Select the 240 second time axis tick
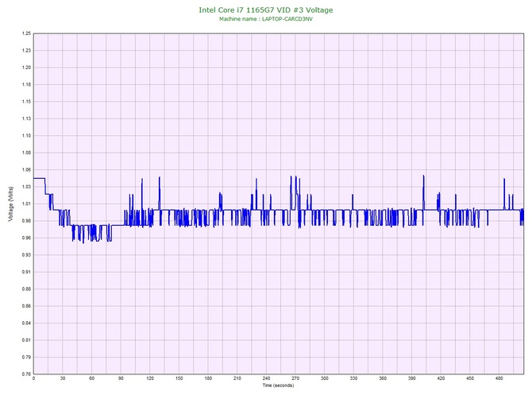This screenshot has width=532, height=399. (266, 379)
